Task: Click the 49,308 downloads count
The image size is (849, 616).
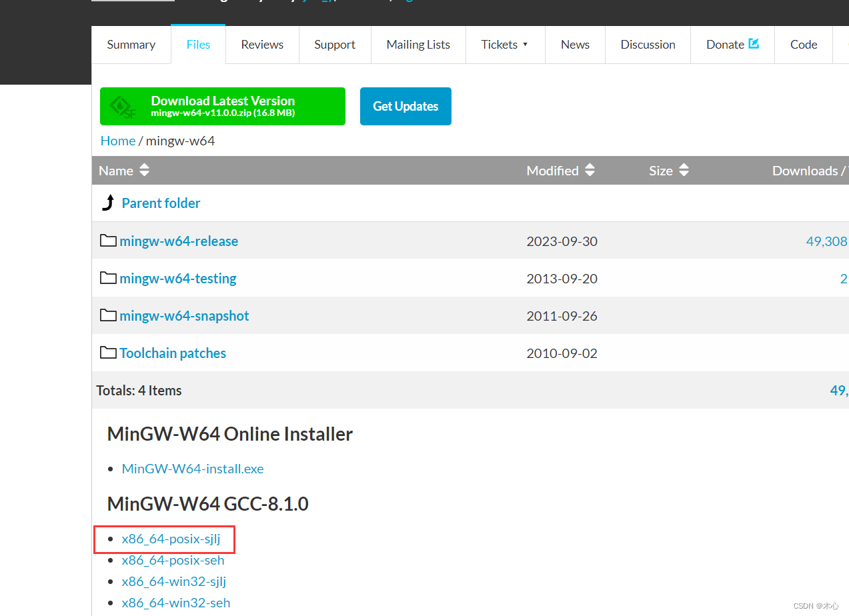Action: point(826,241)
